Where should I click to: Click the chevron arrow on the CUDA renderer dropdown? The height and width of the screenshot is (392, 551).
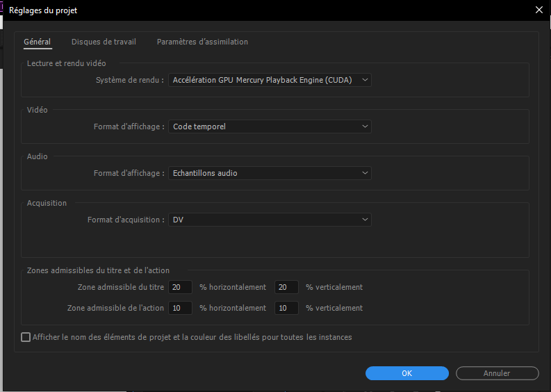365,80
